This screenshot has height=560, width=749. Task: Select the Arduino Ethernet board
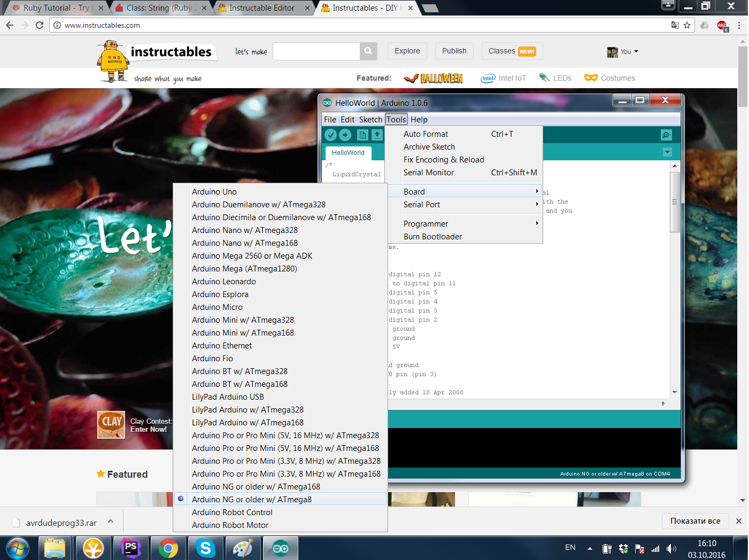click(x=281, y=345)
